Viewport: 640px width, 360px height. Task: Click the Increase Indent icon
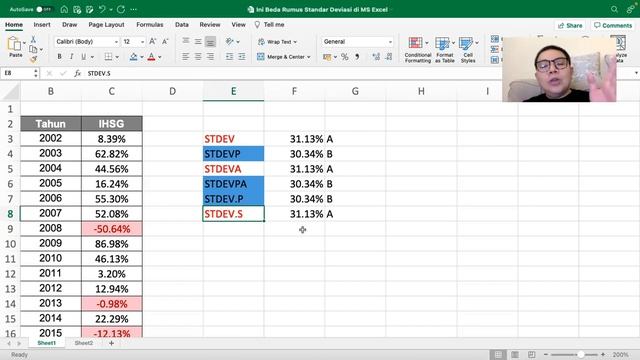coord(242,56)
